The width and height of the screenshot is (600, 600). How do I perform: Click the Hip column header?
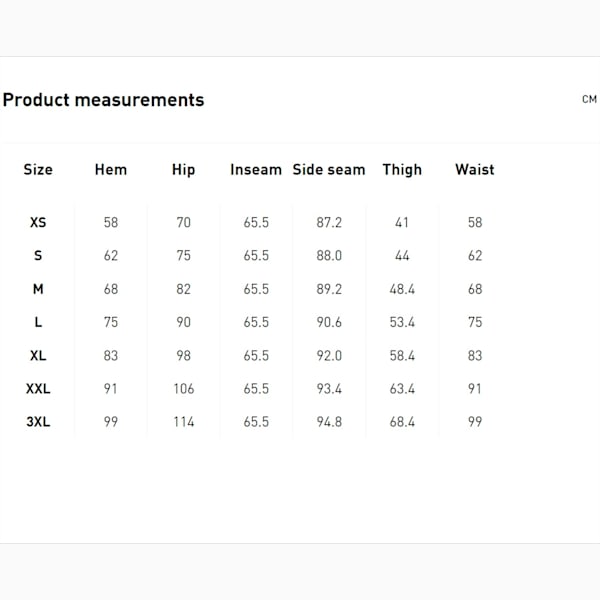(184, 170)
